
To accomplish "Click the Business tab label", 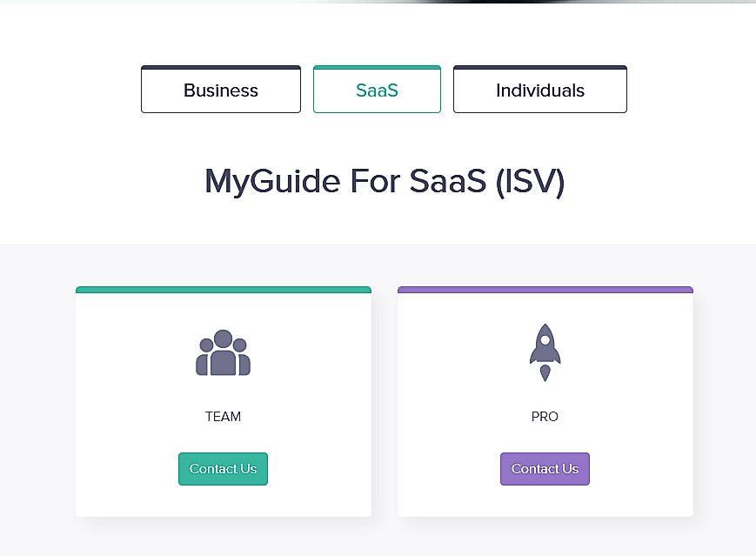I will [220, 90].
